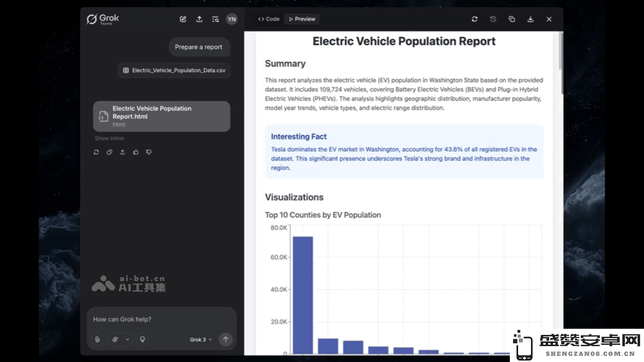The width and height of the screenshot is (644, 362).
Task: Click the 80.0K axis label
Action: (279, 228)
